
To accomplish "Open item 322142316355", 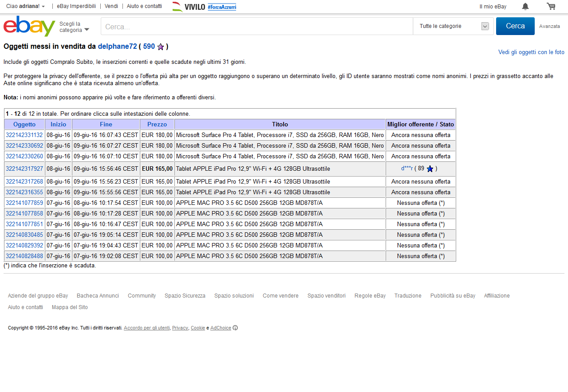I will point(24,192).
